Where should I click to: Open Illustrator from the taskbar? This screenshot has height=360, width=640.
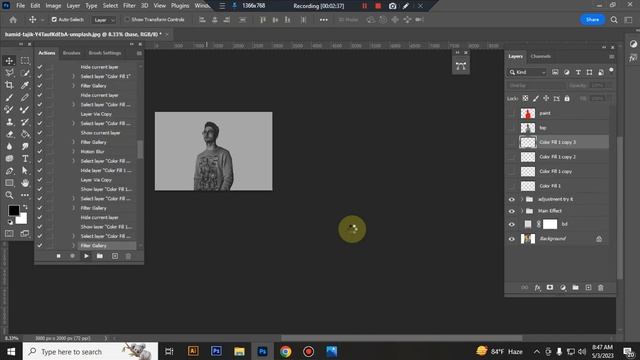193,351
